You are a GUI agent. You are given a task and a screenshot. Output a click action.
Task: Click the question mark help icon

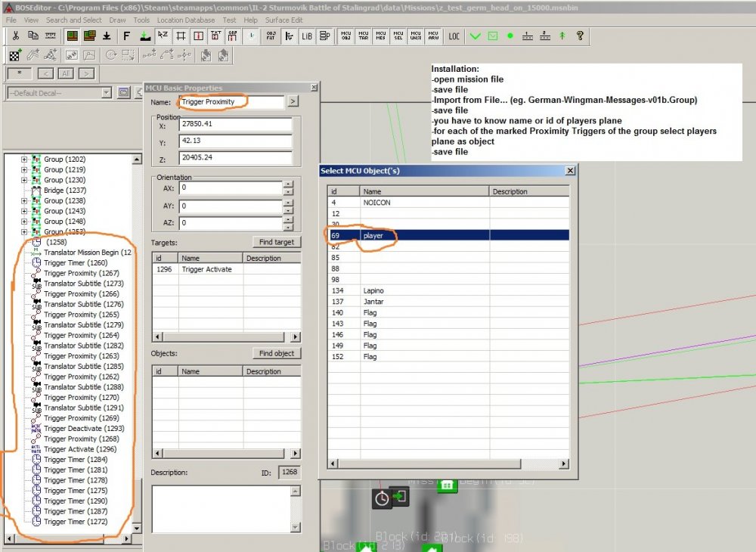click(x=580, y=36)
